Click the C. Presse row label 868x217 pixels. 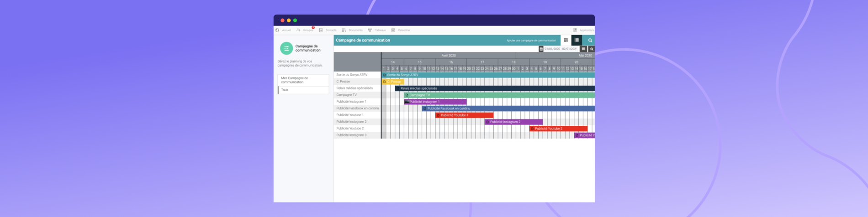click(343, 82)
